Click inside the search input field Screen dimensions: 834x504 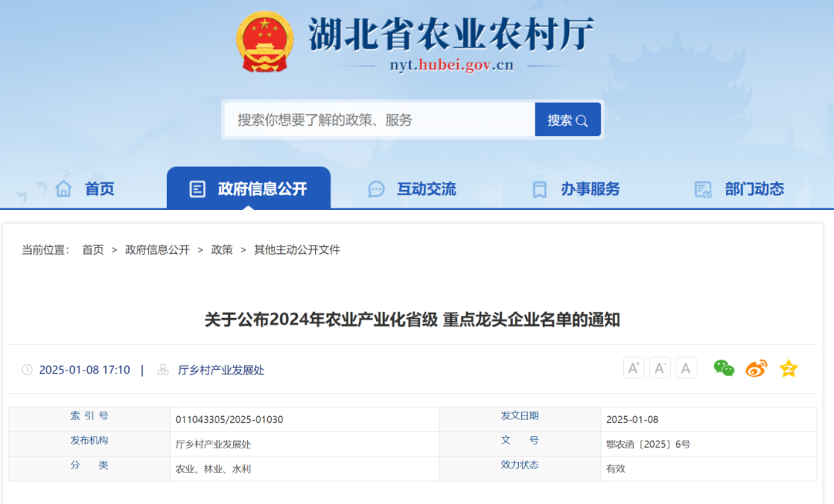[371, 119]
